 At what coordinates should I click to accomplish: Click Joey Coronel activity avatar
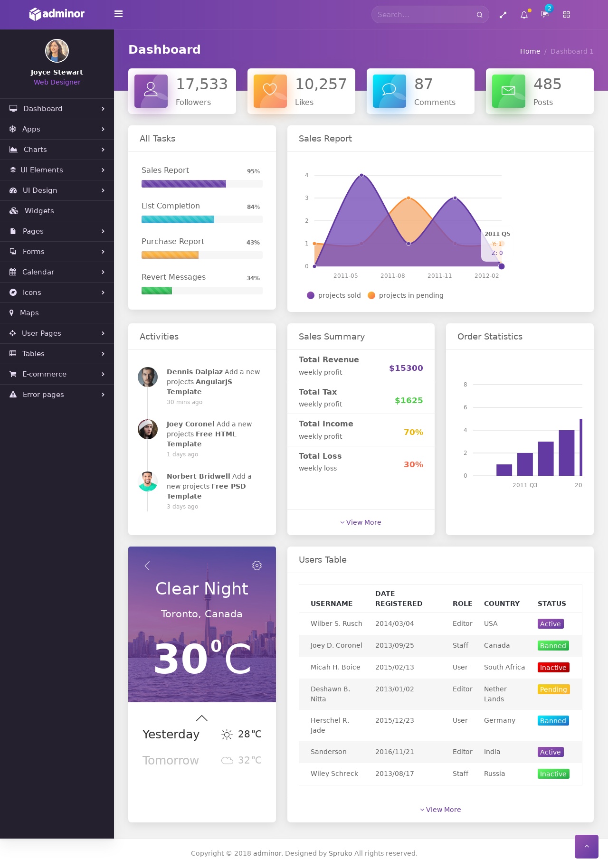tap(148, 429)
